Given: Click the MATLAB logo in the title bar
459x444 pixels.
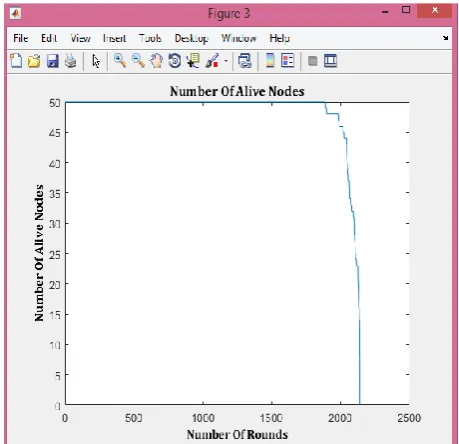Looking at the screenshot, I should (x=15, y=14).
